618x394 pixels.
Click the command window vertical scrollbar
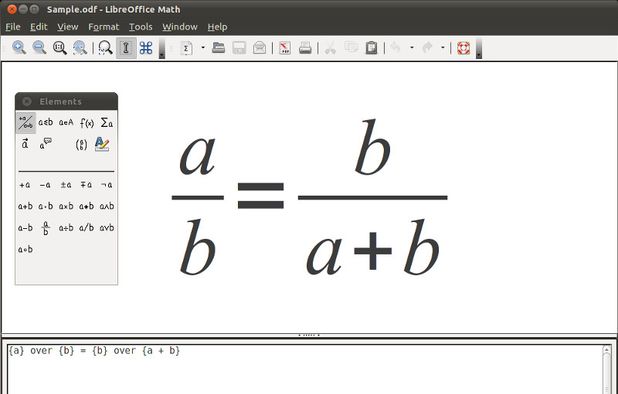[x=607, y=370]
